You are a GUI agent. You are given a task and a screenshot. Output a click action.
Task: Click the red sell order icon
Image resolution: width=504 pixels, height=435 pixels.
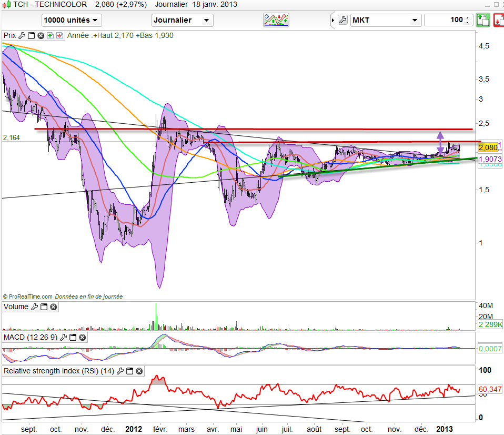[497, 21]
